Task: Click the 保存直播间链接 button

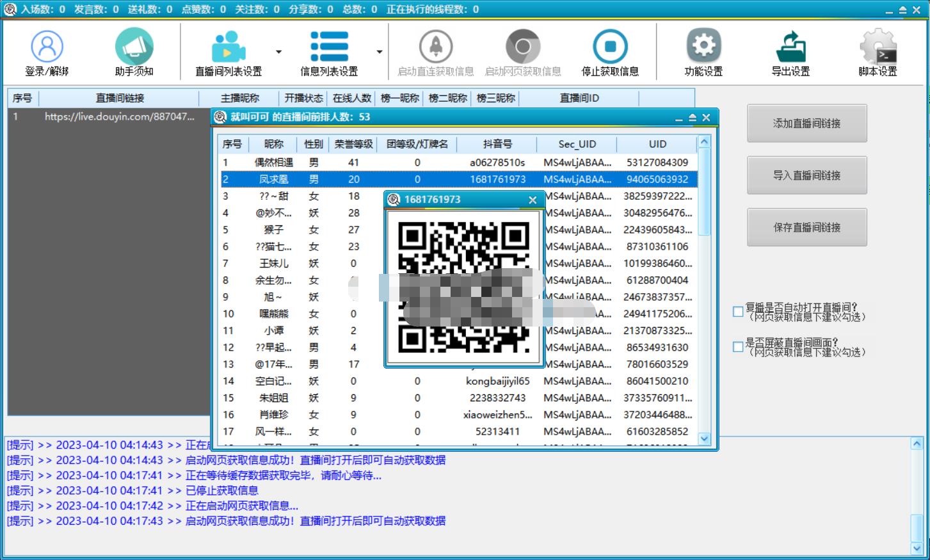Action: tap(806, 227)
